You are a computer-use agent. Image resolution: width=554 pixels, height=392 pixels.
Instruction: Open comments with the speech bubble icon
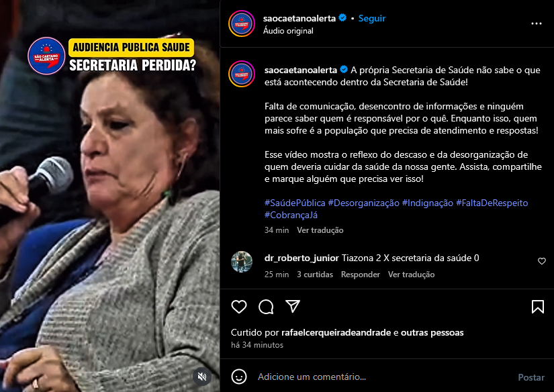[x=266, y=307]
